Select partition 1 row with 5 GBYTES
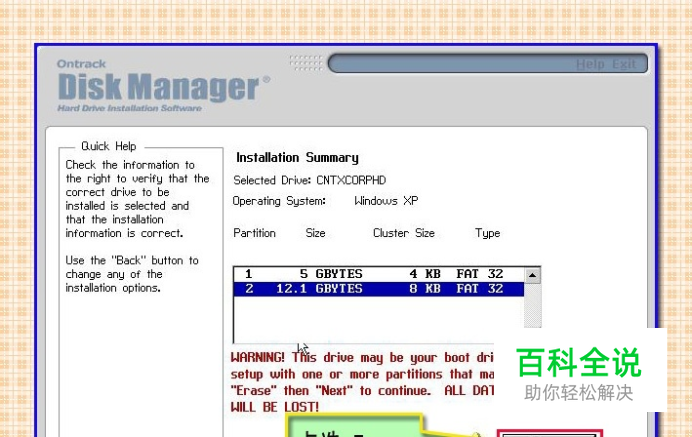692x437 pixels. click(379, 274)
